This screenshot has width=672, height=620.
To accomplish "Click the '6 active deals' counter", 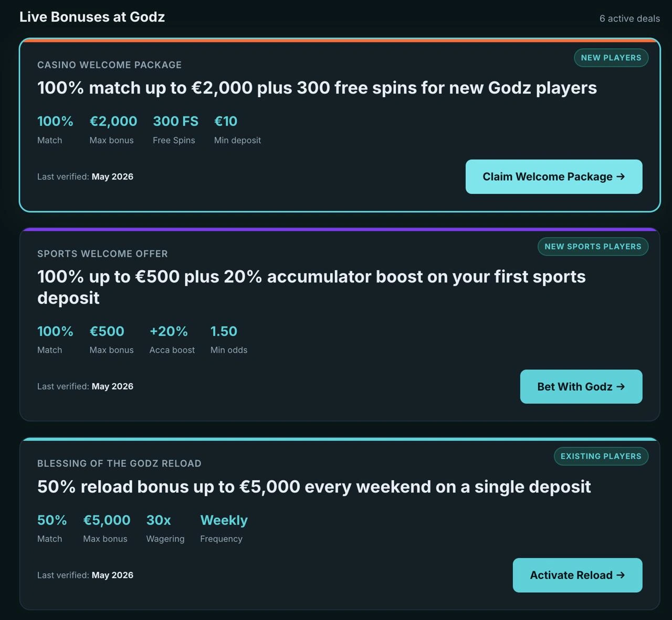I will 629,18.
